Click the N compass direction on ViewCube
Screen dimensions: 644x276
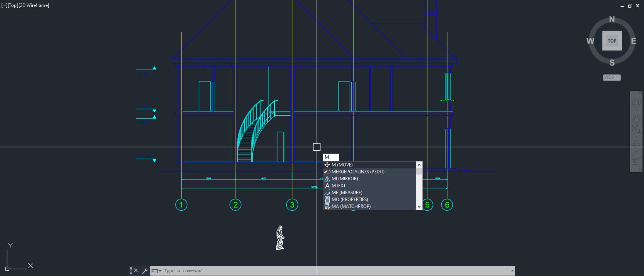click(612, 20)
